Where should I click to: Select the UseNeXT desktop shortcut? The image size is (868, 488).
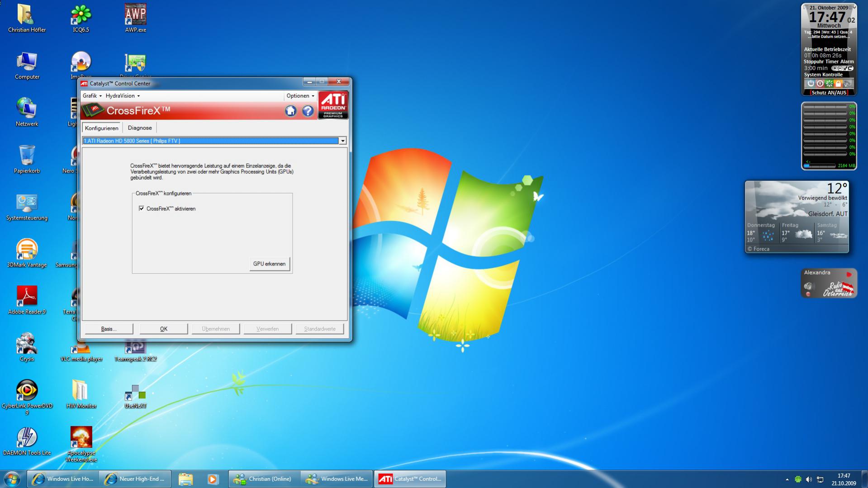tap(135, 397)
